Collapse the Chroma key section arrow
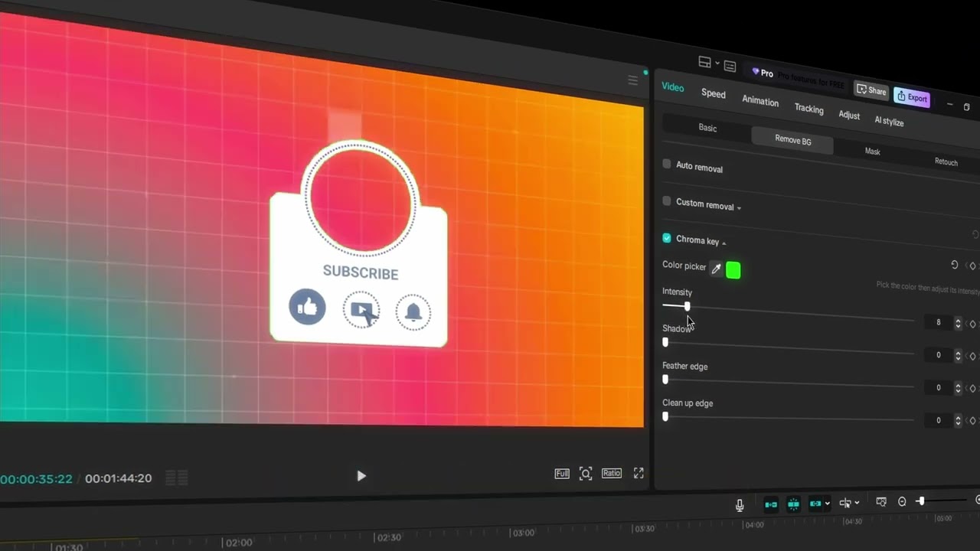This screenshot has width=980, height=551. pos(724,243)
